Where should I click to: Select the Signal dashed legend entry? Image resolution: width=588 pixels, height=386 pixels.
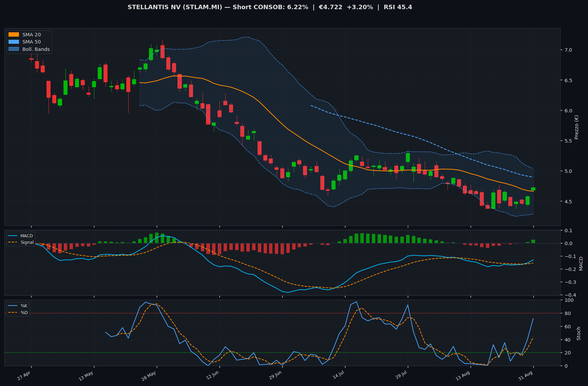[21, 242]
